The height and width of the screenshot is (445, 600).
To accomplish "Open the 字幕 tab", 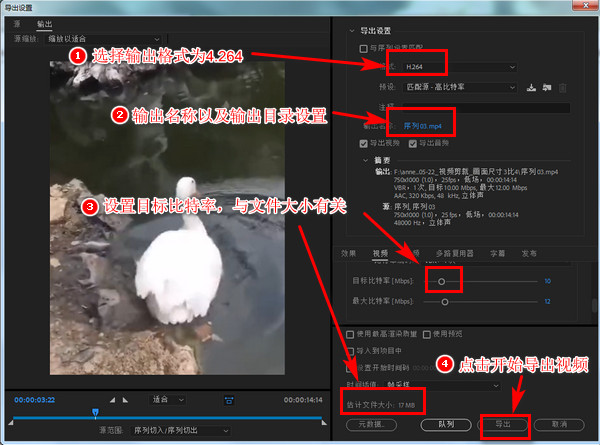I will (497, 253).
